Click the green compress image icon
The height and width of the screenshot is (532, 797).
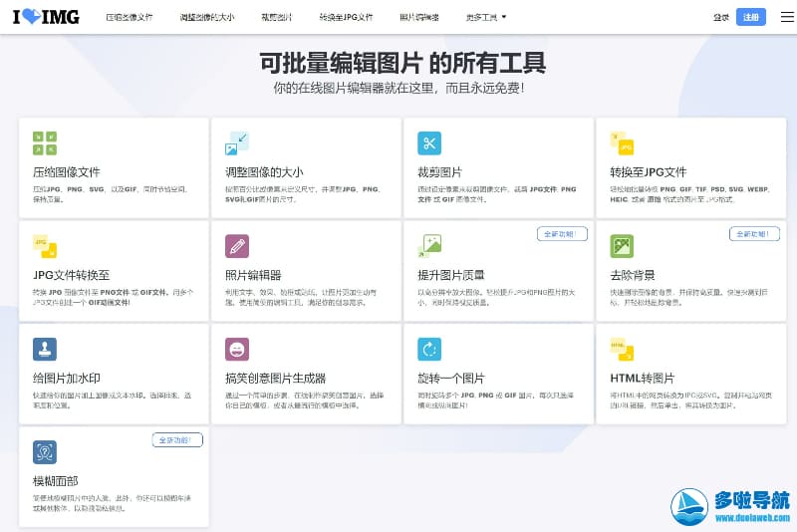click(45, 143)
